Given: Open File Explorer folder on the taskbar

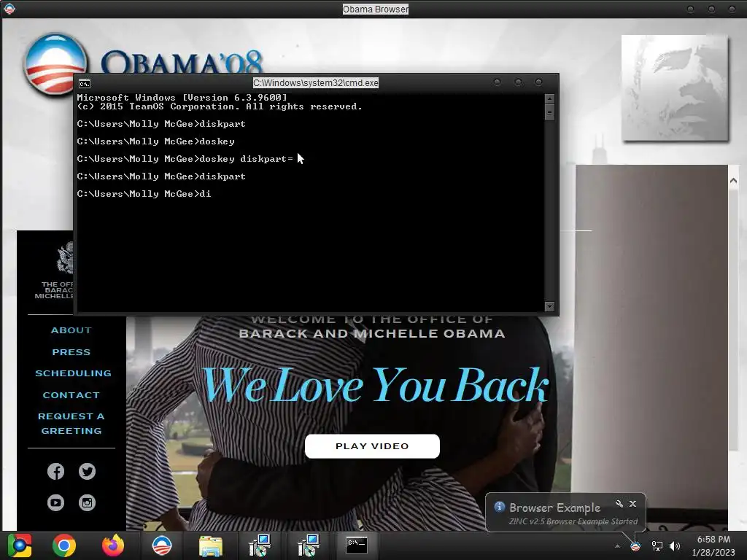Looking at the screenshot, I should [x=211, y=545].
